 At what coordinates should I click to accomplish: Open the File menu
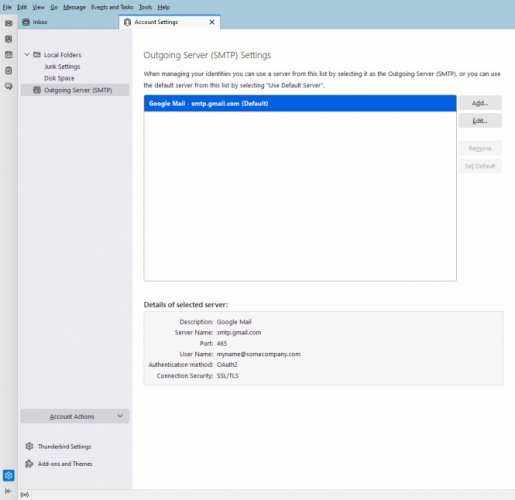tap(7, 7)
